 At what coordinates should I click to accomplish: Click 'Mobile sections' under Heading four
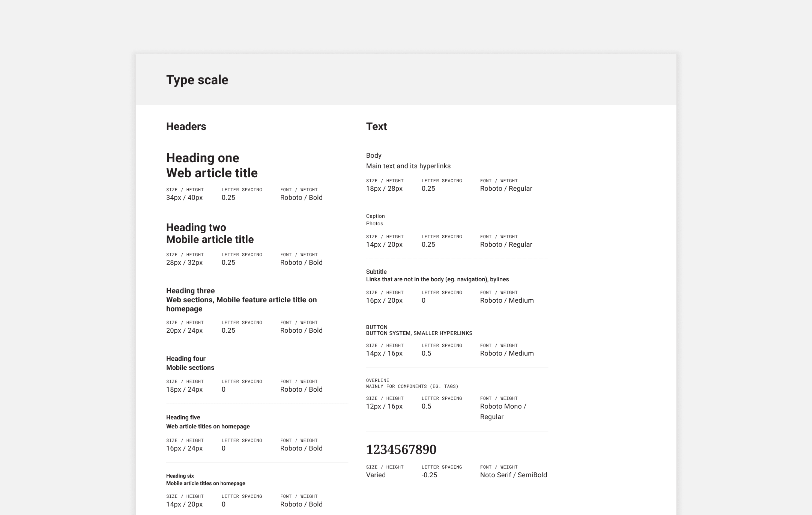tap(190, 368)
